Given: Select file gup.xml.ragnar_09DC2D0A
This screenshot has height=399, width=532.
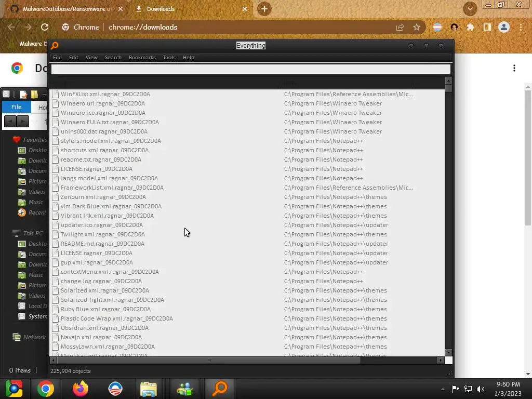Looking at the screenshot, I should (97, 262).
